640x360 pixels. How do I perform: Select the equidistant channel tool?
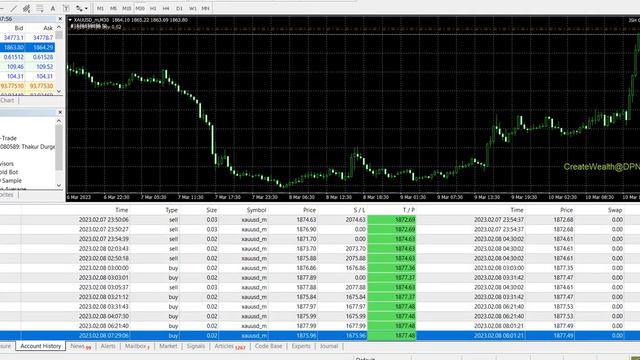pos(27,8)
